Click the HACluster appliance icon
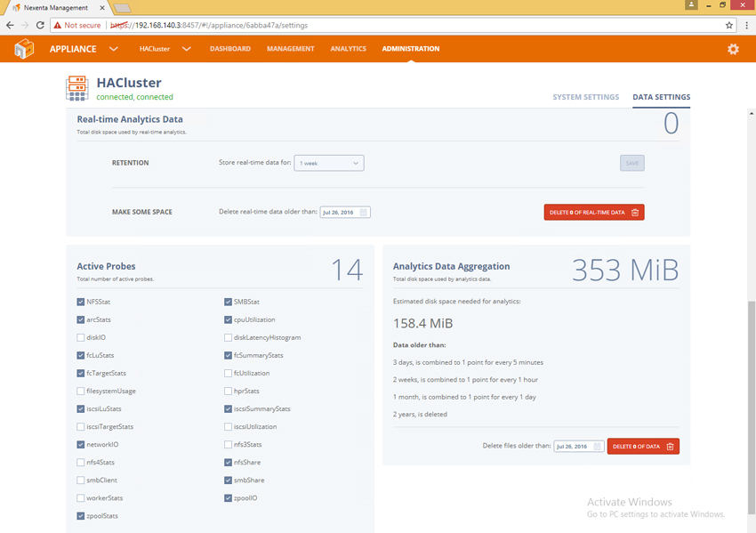This screenshot has height=533, width=756. tap(76, 88)
